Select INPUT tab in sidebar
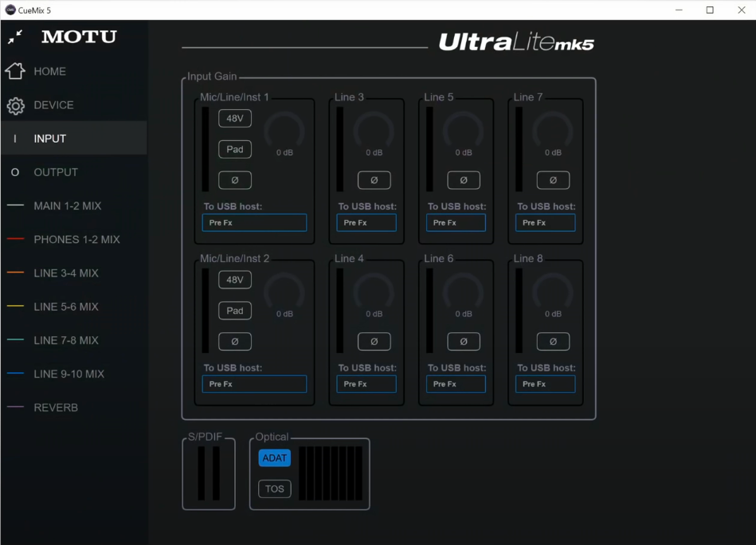 (74, 139)
